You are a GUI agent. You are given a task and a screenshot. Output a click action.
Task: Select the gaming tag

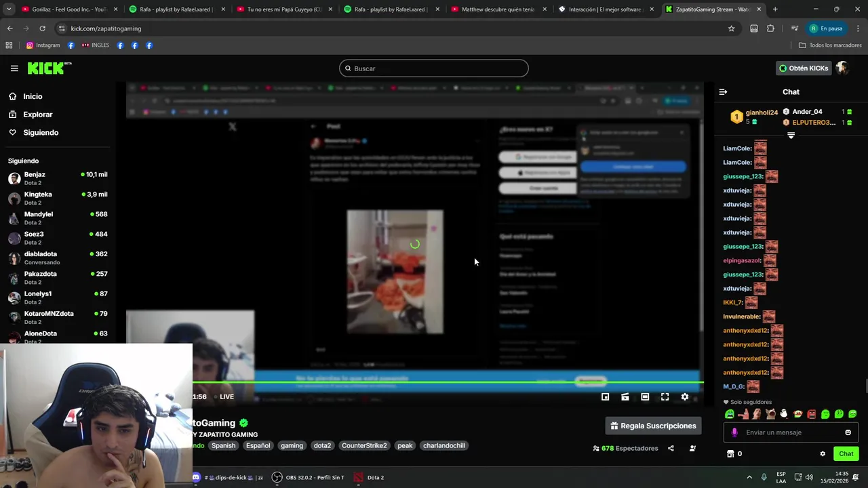292,445
